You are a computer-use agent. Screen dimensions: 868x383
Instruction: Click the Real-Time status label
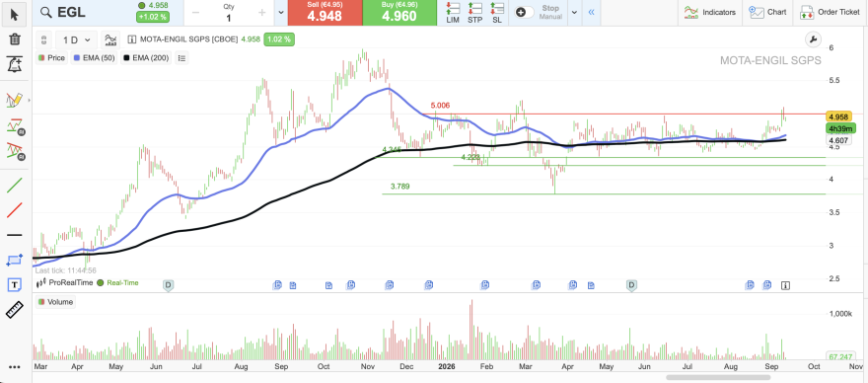point(122,282)
